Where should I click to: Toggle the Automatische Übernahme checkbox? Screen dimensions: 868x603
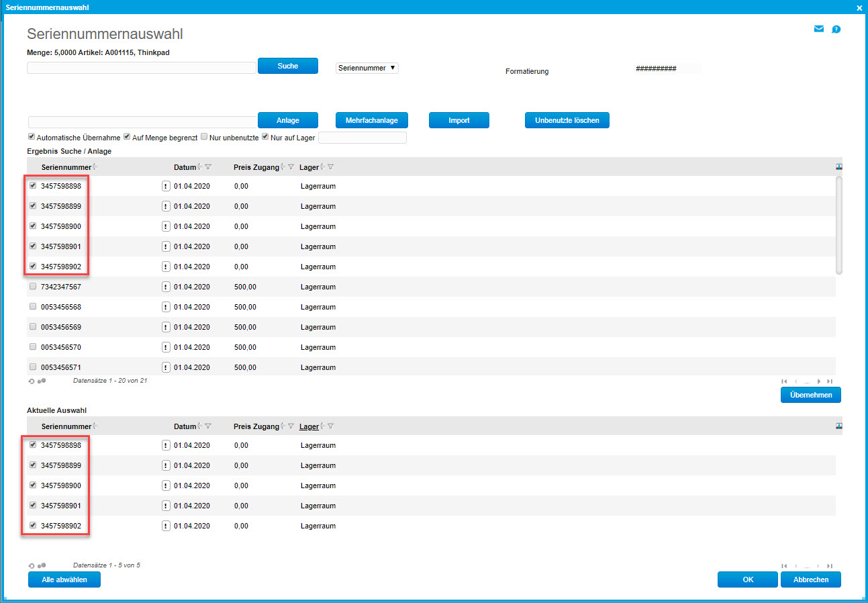pyautogui.click(x=32, y=137)
